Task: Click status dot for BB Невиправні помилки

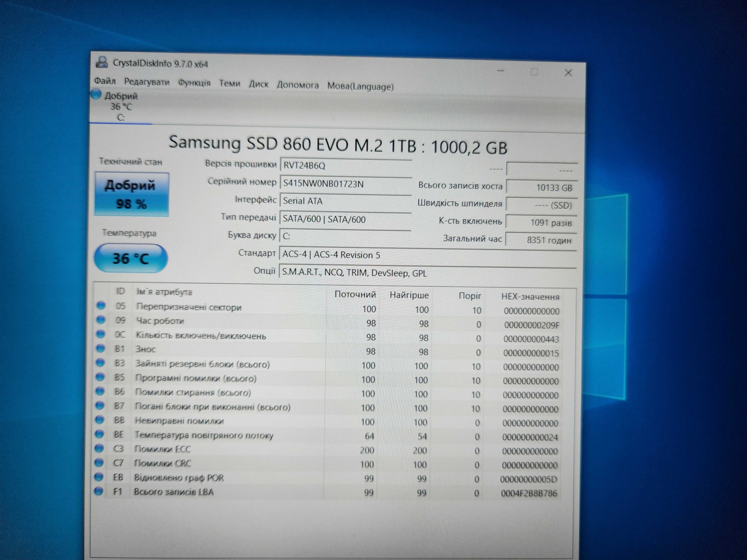Action: (x=100, y=420)
